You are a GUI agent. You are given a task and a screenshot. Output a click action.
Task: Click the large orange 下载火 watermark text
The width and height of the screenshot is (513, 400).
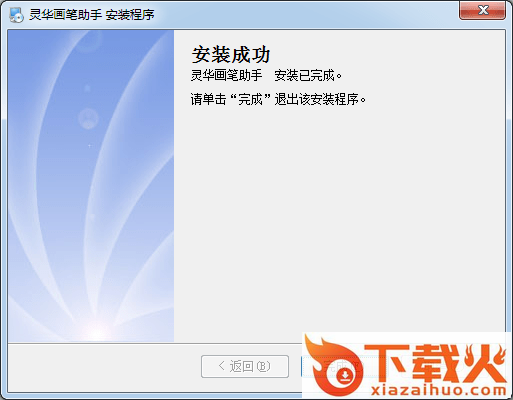point(435,363)
